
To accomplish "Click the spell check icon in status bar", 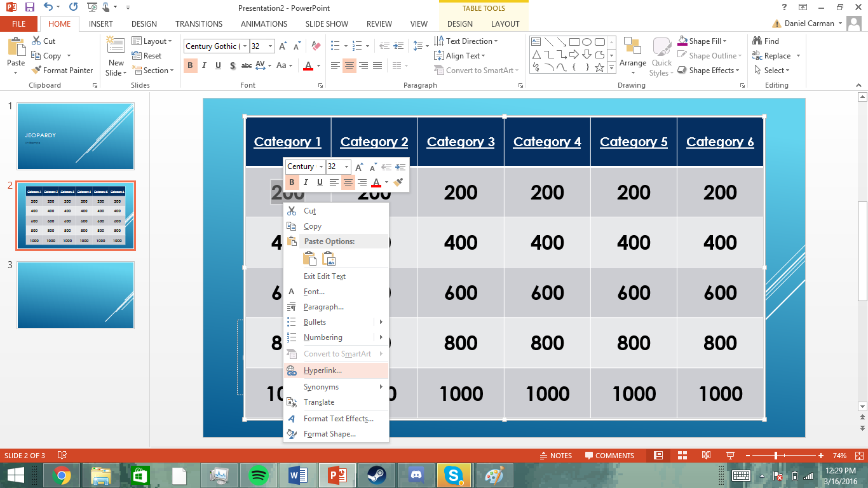I will click(62, 456).
